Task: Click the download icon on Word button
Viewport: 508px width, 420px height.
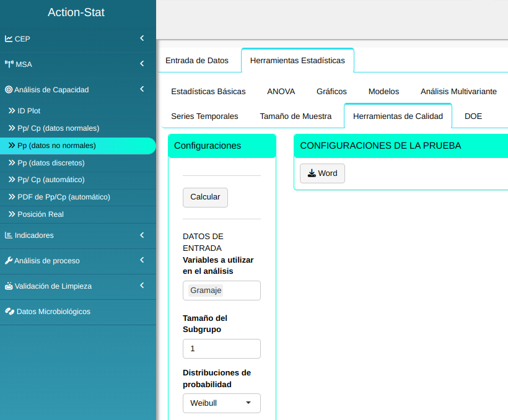Action: 312,173
